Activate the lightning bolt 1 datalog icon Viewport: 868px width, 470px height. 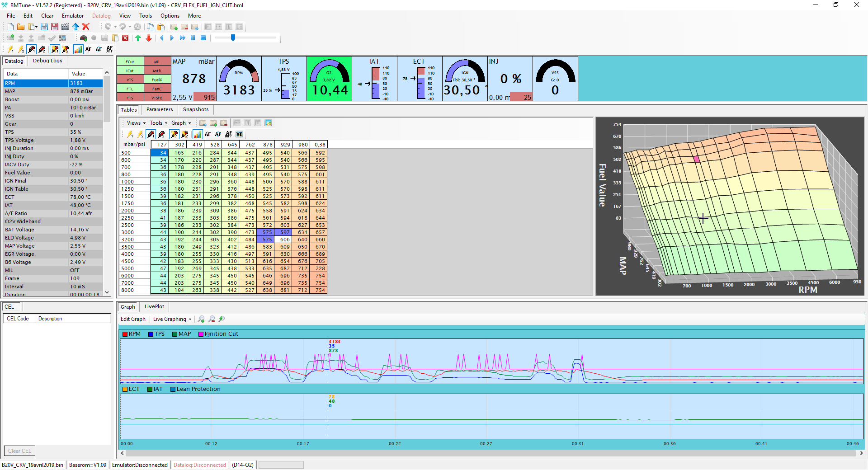[11, 49]
